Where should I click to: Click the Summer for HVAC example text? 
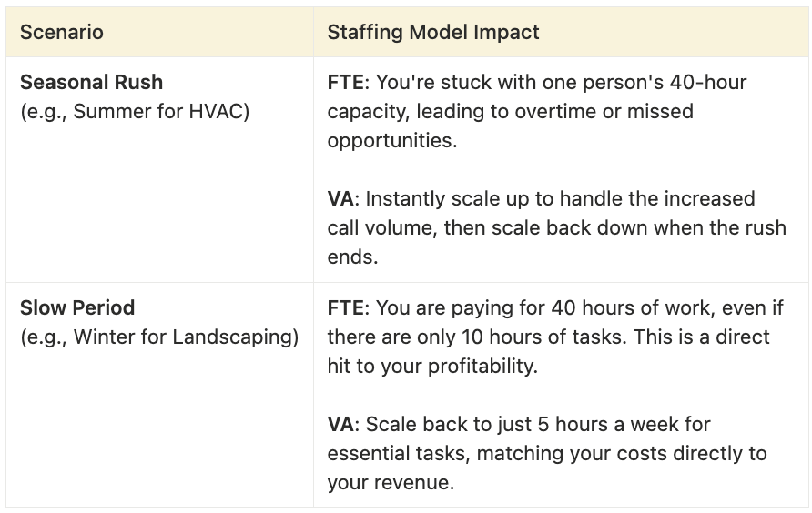click(135, 111)
